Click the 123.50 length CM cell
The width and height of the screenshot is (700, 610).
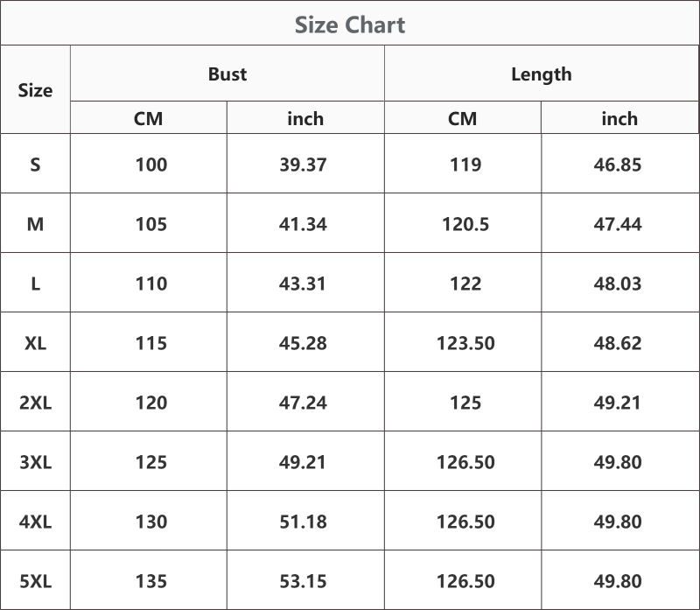[x=465, y=343]
